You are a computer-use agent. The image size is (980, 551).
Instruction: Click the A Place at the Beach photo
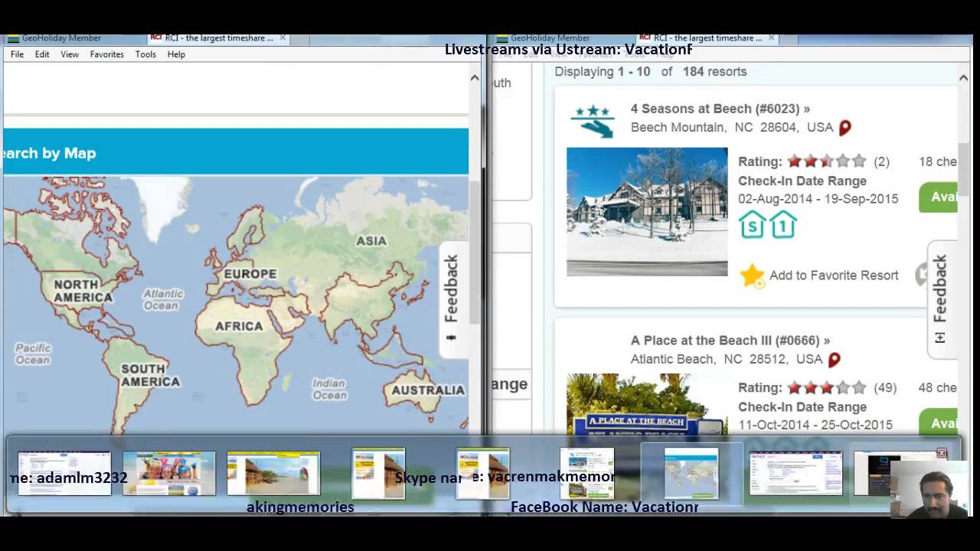[x=647, y=404]
